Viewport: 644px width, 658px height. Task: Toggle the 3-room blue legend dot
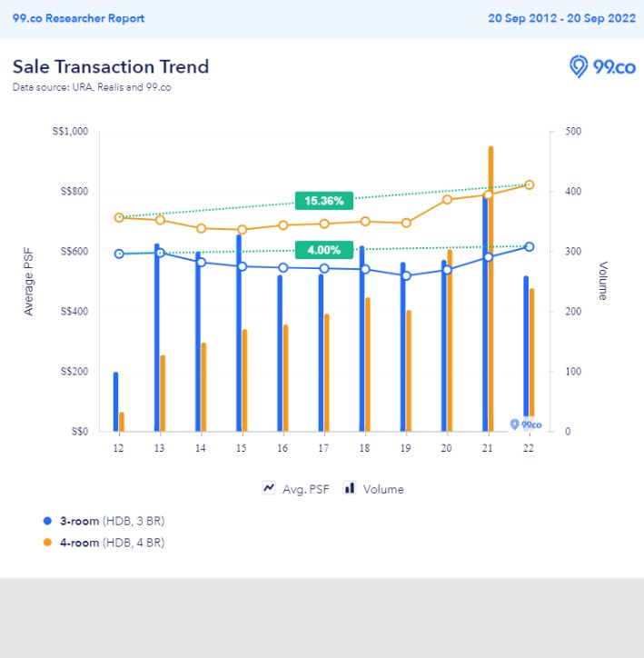coord(47,521)
